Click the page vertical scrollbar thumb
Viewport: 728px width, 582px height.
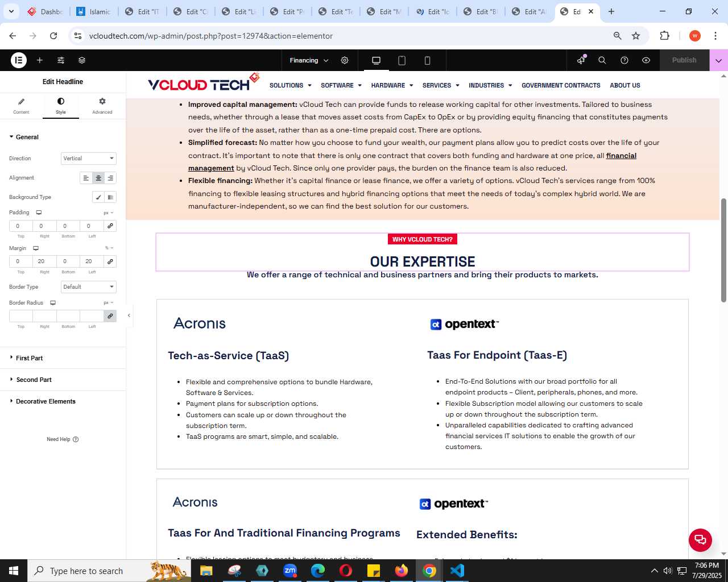click(723, 250)
